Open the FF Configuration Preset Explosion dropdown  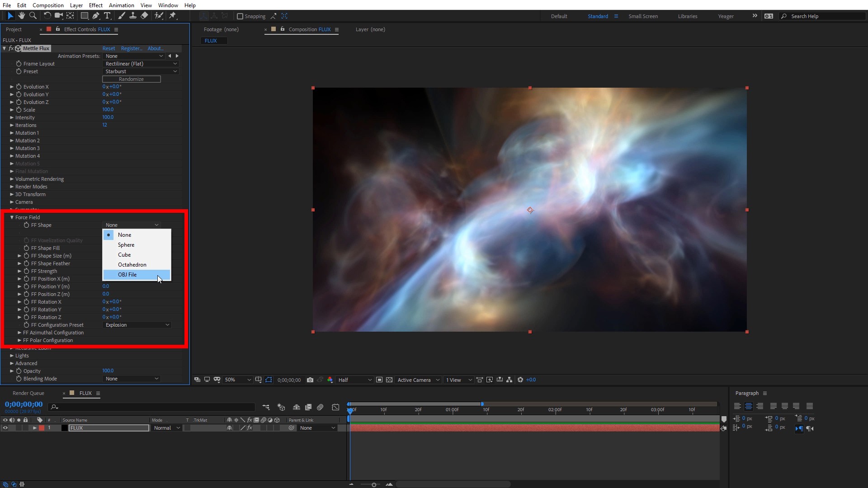[137, 325]
